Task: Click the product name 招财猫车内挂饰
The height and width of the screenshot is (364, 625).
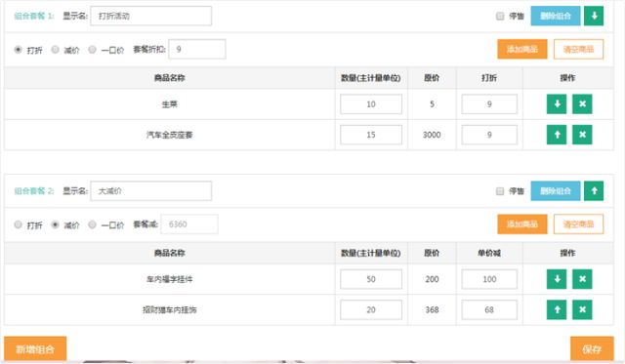Action: [169, 309]
